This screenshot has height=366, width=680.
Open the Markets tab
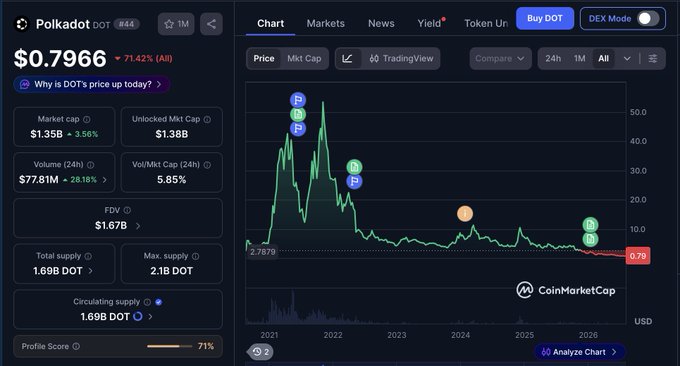click(x=326, y=23)
